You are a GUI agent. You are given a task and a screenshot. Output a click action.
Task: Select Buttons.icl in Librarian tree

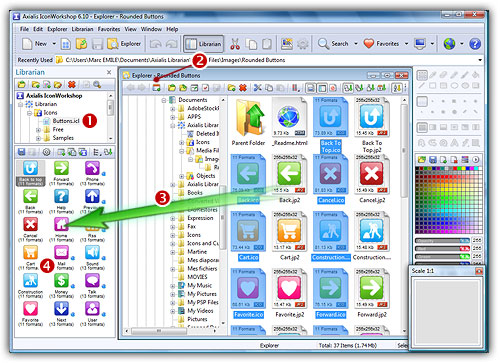(66, 121)
